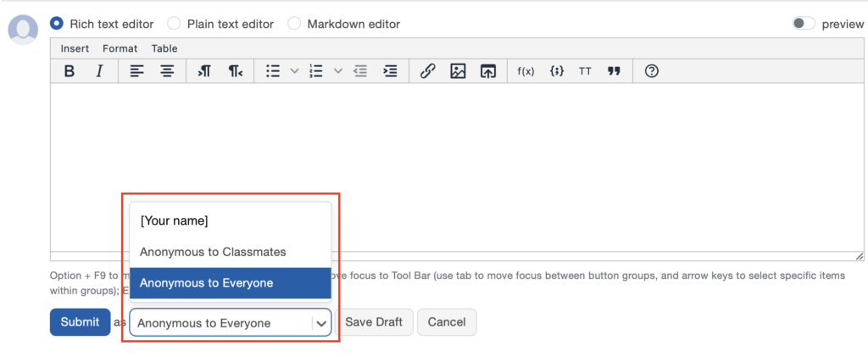Image resolution: width=868 pixels, height=357 pixels.
Task: Click the insert link icon
Action: point(428,71)
